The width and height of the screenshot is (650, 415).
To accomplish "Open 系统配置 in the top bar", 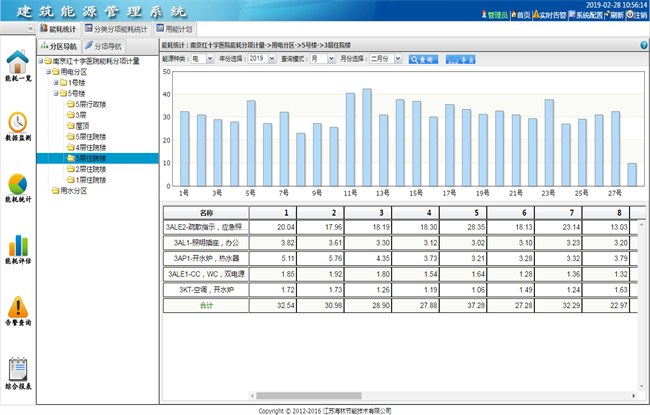I will coord(585,15).
